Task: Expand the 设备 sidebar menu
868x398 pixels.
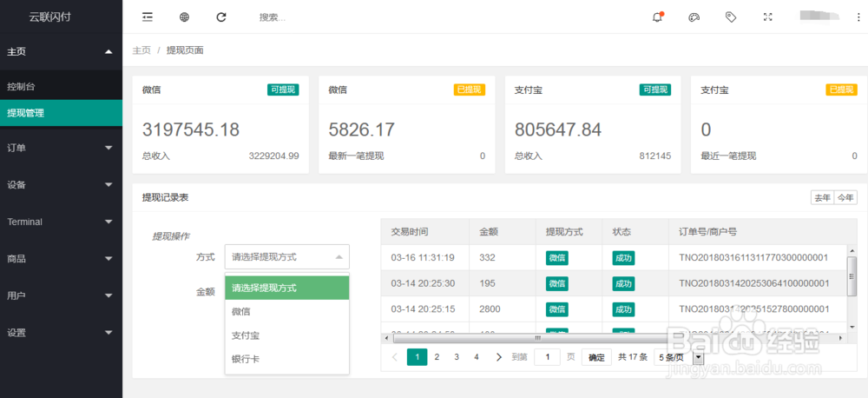Action: pyautogui.click(x=61, y=184)
